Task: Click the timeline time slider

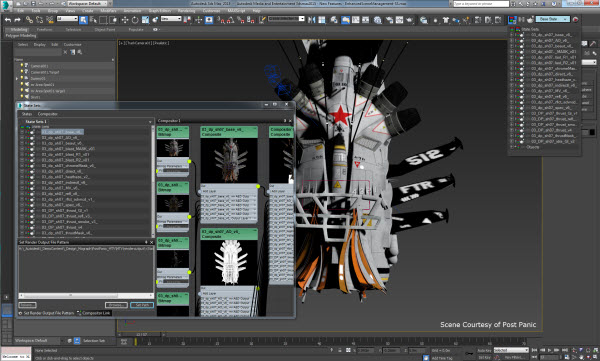Action: [142, 334]
